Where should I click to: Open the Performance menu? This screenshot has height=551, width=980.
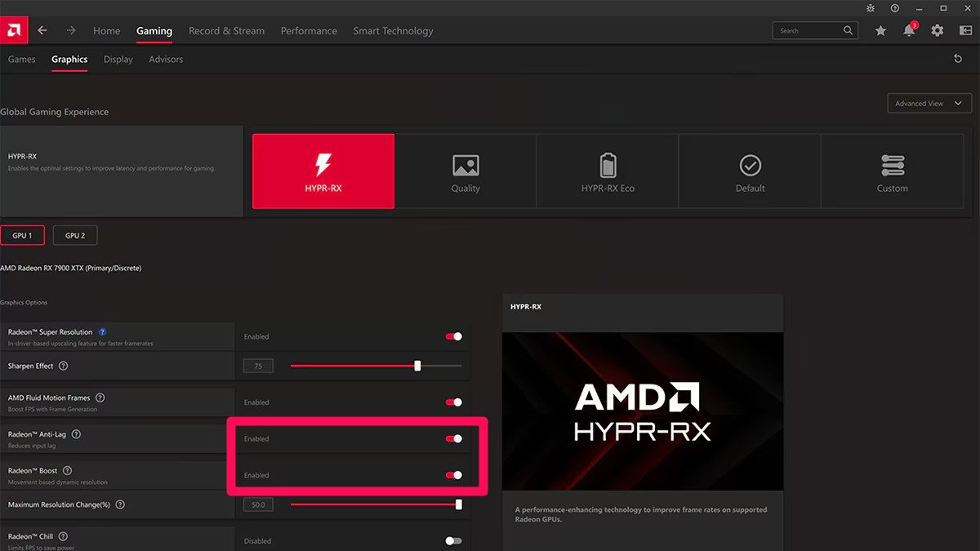pyautogui.click(x=308, y=30)
